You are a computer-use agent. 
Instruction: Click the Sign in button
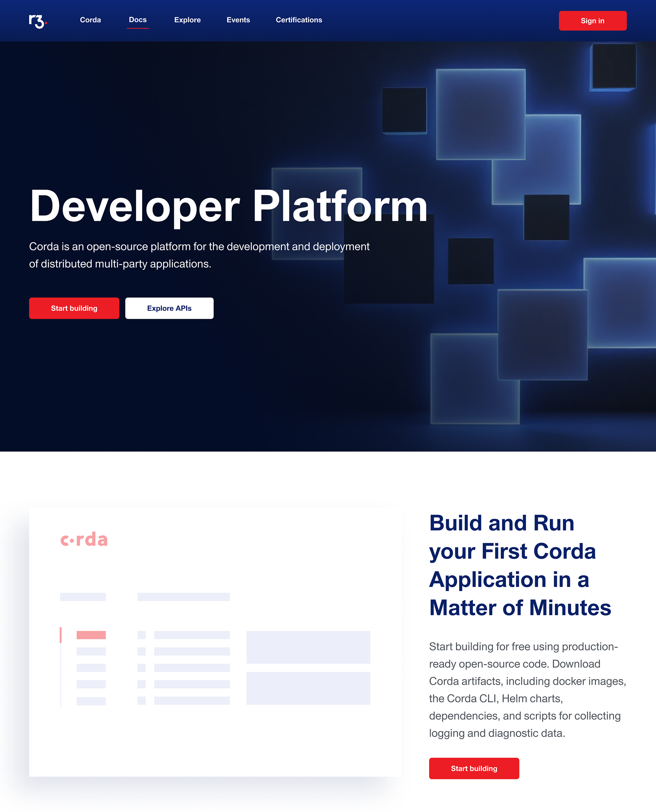click(592, 21)
